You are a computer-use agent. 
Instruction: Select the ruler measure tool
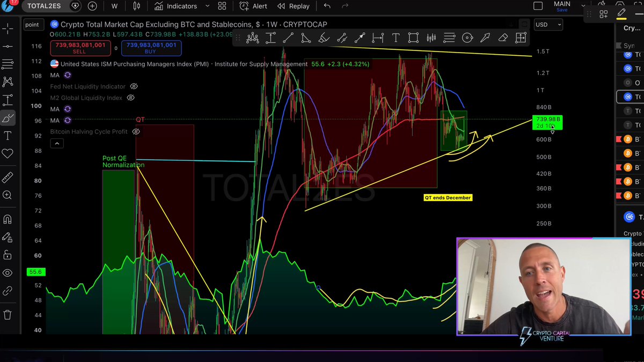pos(8,178)
